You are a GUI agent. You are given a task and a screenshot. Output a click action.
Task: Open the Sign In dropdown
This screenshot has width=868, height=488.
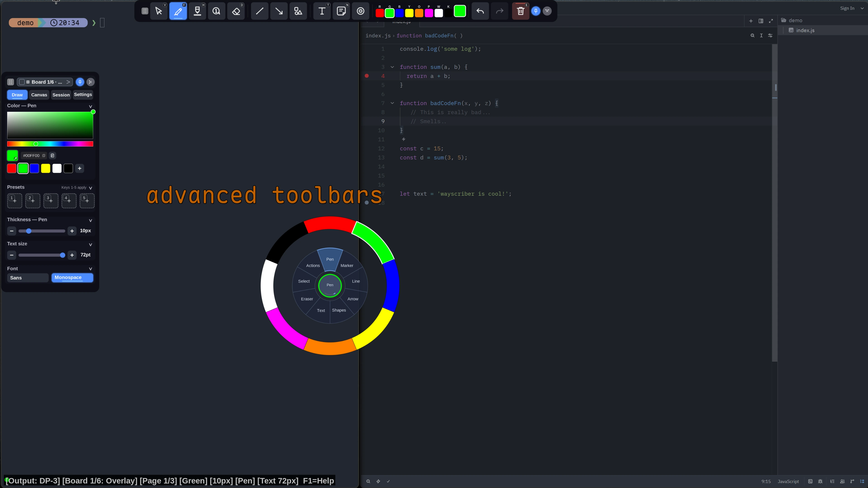coord(862,8)
